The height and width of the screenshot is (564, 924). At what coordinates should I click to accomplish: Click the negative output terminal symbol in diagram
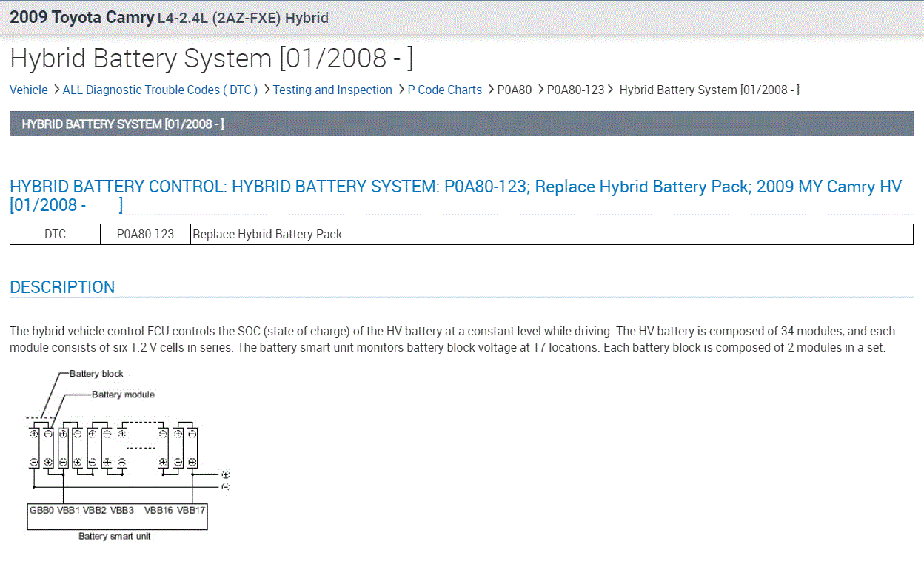point(226,486)
